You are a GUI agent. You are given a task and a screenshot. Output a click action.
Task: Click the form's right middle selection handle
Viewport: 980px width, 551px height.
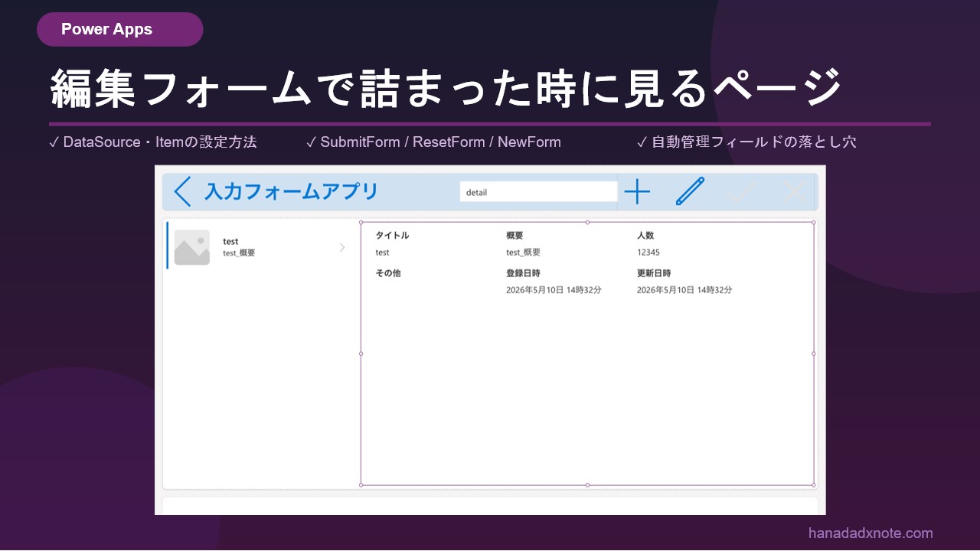pyautogui.click(x=813, y=354)
